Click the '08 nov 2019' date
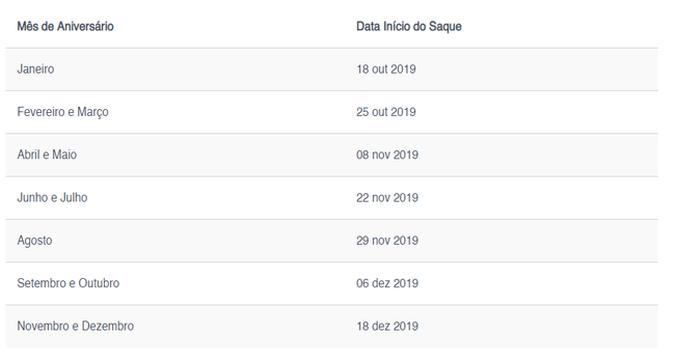This screenshot has height=363, width=675. click(x=387, y=155)
